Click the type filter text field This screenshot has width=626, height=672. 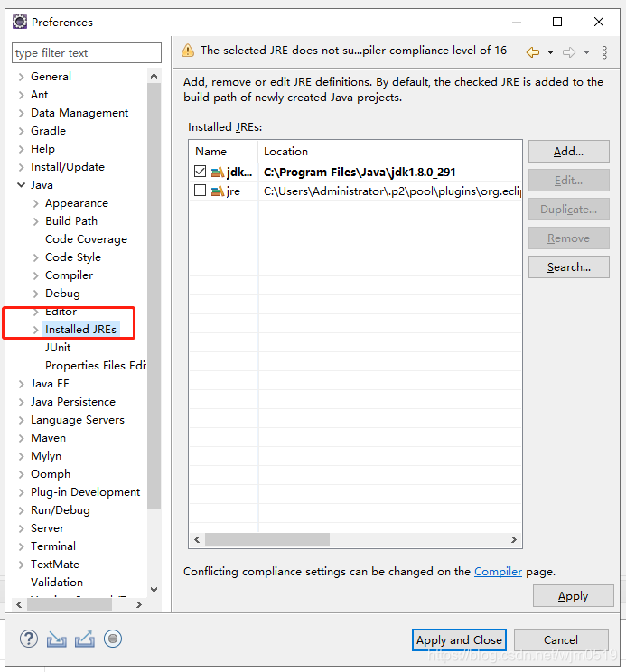(87, 52)
